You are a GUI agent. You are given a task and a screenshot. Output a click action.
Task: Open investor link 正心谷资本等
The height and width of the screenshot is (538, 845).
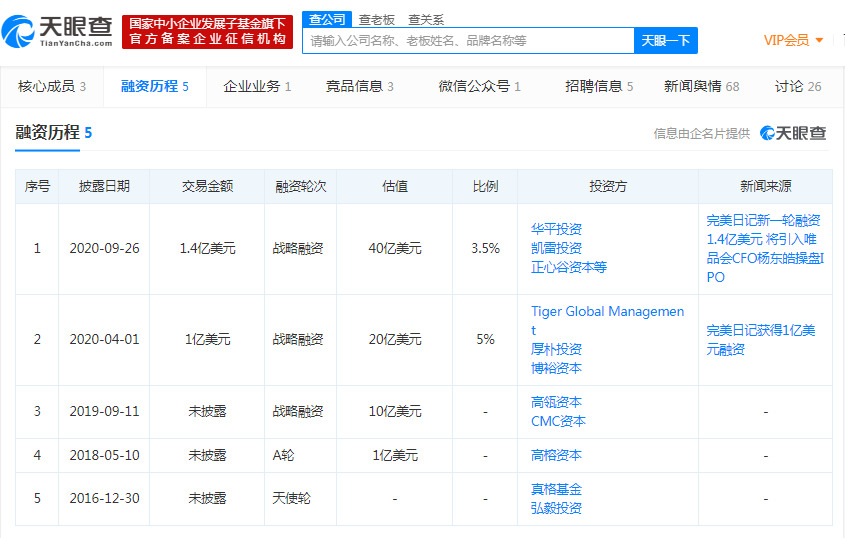point(569,267)
